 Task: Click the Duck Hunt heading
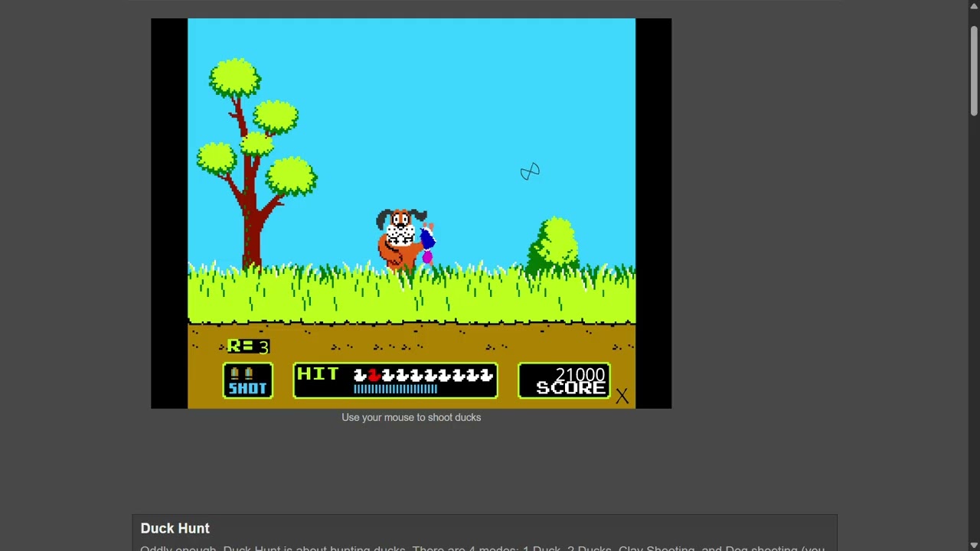point(175,528)
